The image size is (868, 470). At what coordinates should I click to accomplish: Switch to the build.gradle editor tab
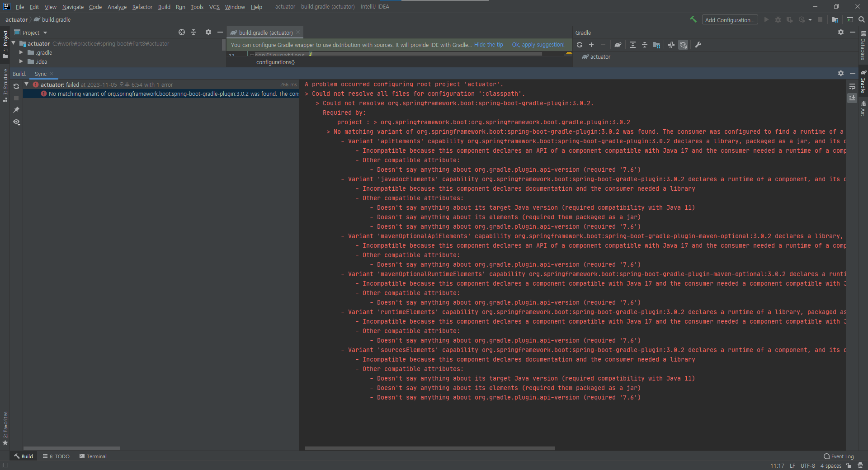pyautogui.click(x=264, y=32)
